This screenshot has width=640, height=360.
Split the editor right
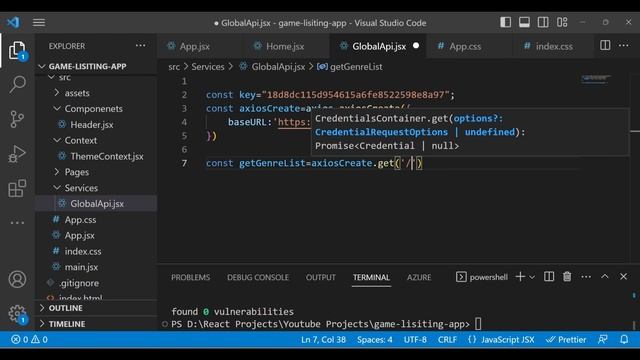605,45
